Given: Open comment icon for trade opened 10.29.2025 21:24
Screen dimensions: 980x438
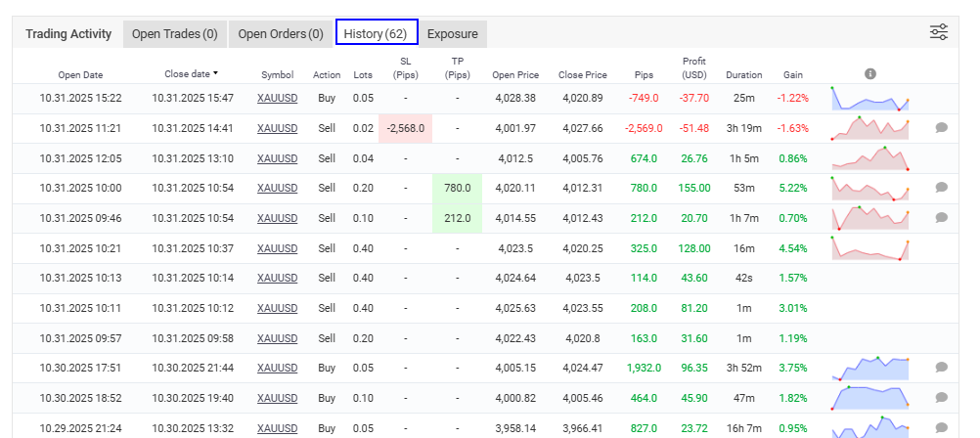Looking at the screenshot, I should (x=941, y=428).
